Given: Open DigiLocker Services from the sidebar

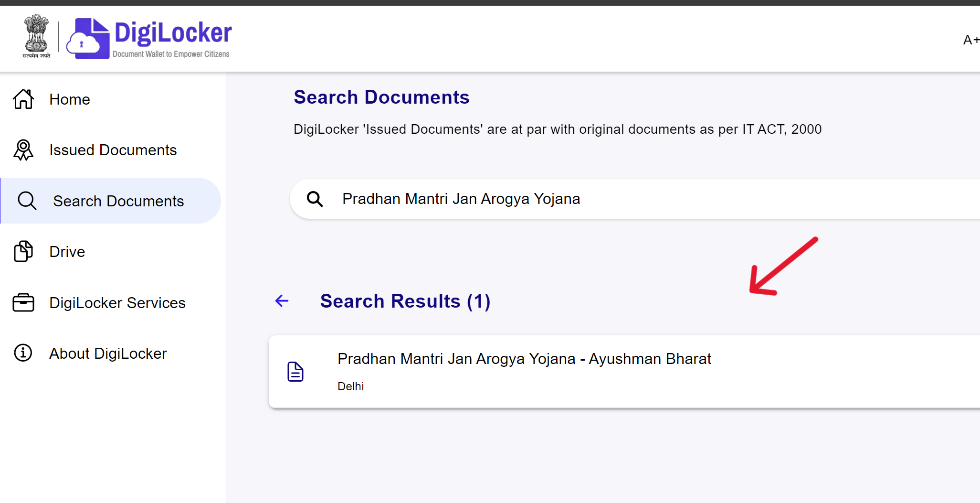Looking at the screenshot, I should [117, 302].
